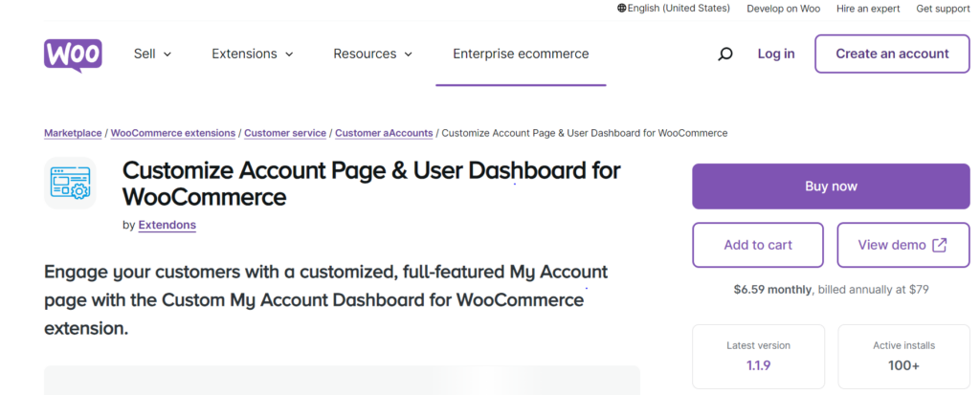Open Develop on Woo link

click(x=783, y=9)
